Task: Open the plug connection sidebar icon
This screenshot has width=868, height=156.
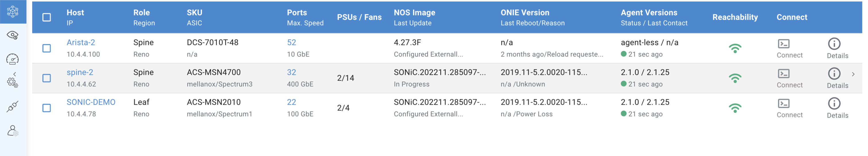Action: (13, 107)
